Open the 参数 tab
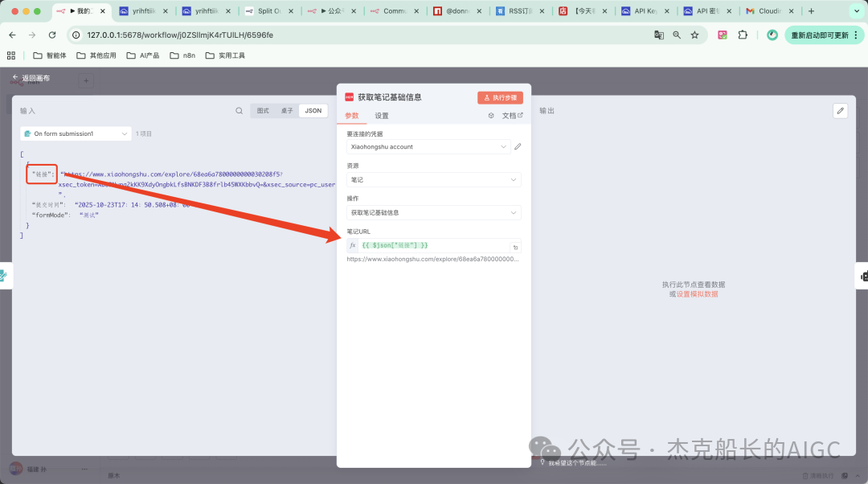This screenshot has height=484, width=868. point(351,116)
